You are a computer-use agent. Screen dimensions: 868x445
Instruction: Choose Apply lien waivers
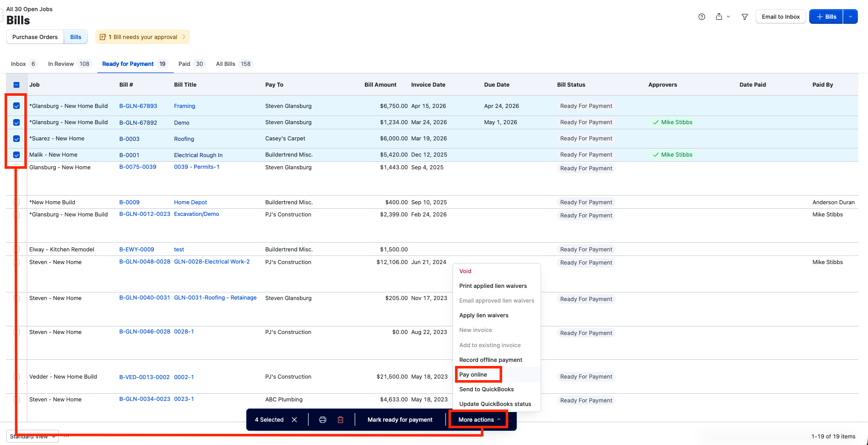[x=484, y=315]
